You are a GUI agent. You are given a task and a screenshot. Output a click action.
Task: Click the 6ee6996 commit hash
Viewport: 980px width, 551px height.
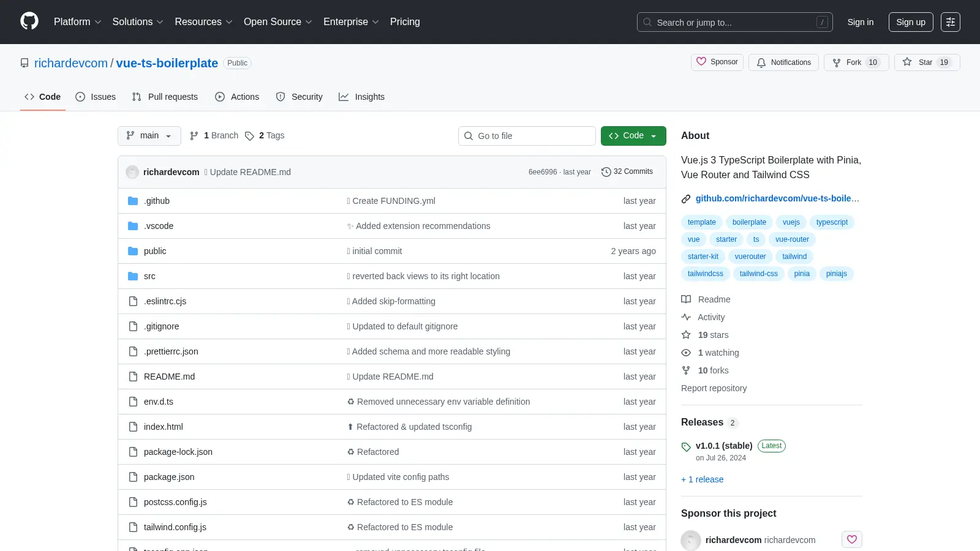543,172
